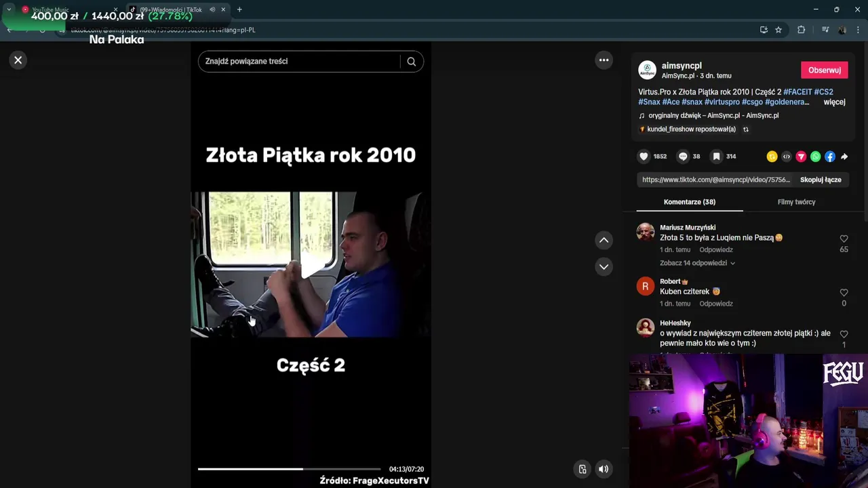Select the video URL text field
The height and width of the screenshot is (488, 868).
[716, 180]
